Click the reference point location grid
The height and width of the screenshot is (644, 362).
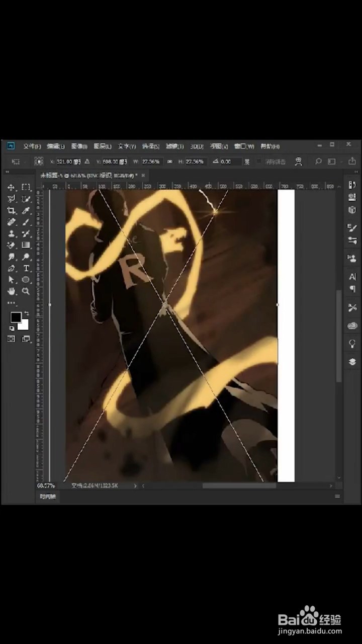(39, 162)
